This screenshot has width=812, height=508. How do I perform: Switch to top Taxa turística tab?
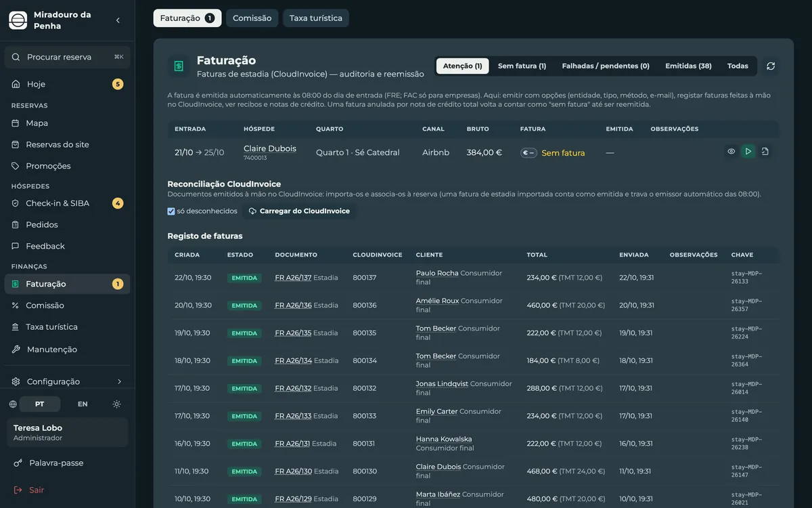pos(316,18)
